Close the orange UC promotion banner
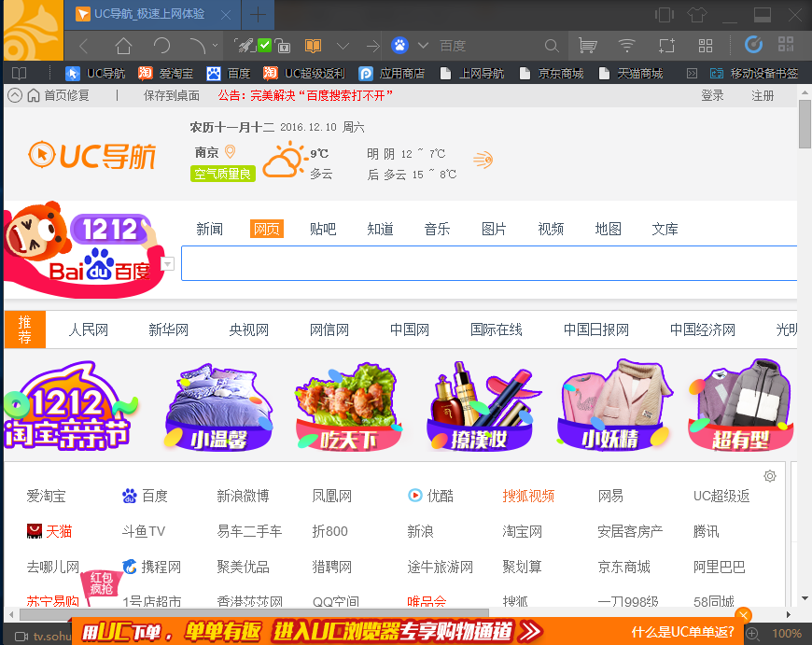The height and width of the screenshot is (645, 812). point(744,615)
